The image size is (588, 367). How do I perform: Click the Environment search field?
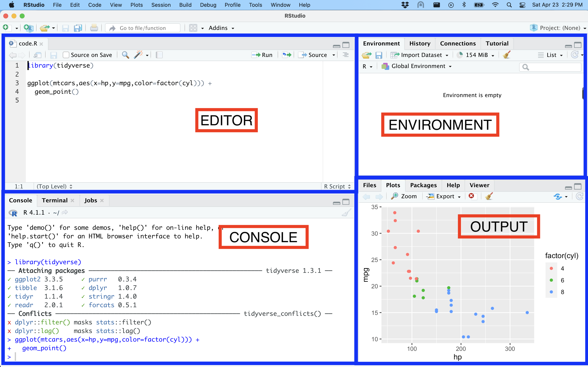point(550,67)
